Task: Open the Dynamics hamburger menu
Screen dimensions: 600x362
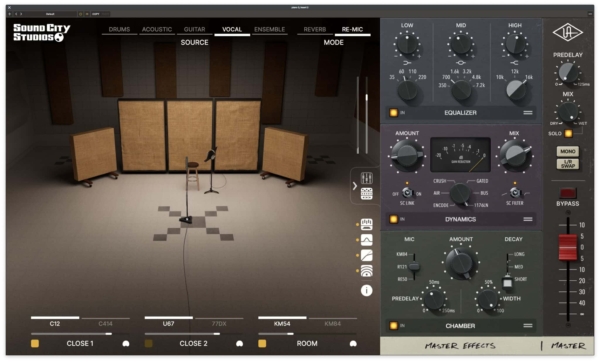Action: (x=528, y=219)
